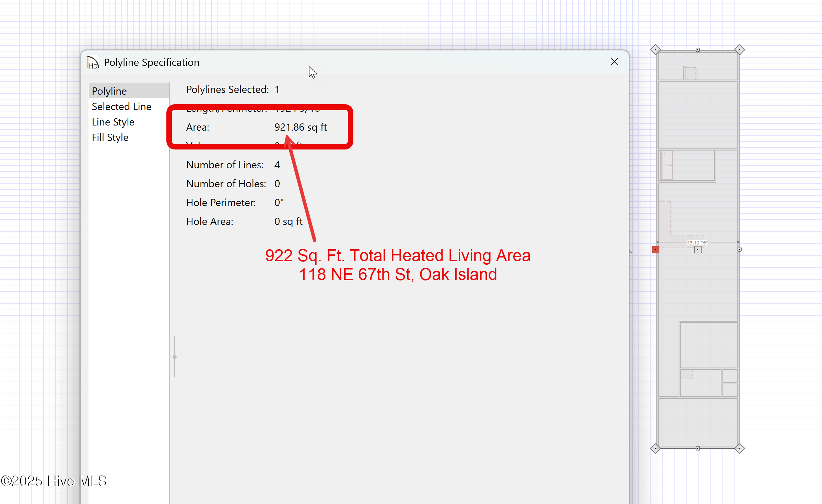Click the top-left corner diamond handle of polyline
The width and height of the screenshot is (822, 504).
tap(655, 50)
